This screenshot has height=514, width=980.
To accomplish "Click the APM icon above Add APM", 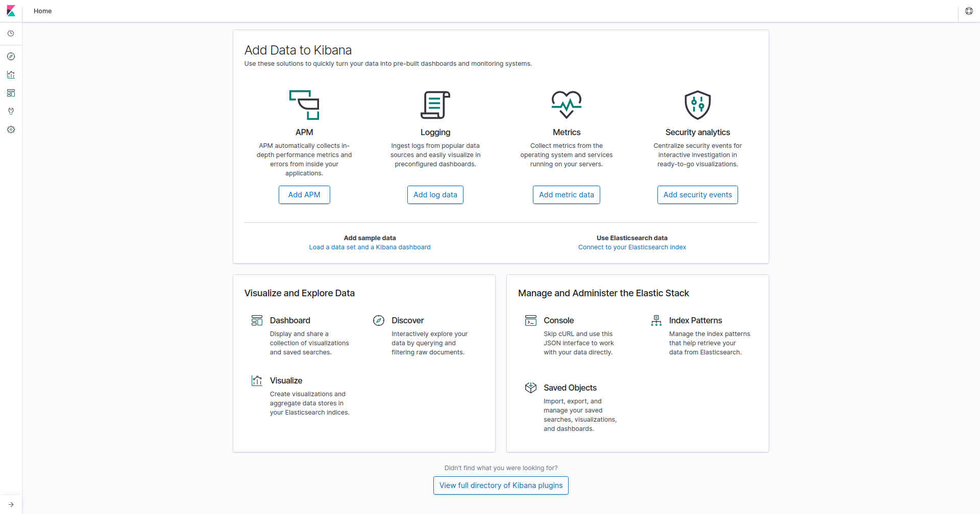I will [305, 105].
